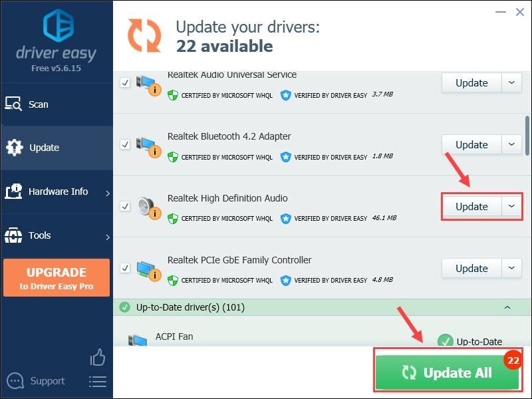Open dropdown arrow beside Realtek High Definition Audio Update
The image size is (532, 399).
(x=511, y=206)
